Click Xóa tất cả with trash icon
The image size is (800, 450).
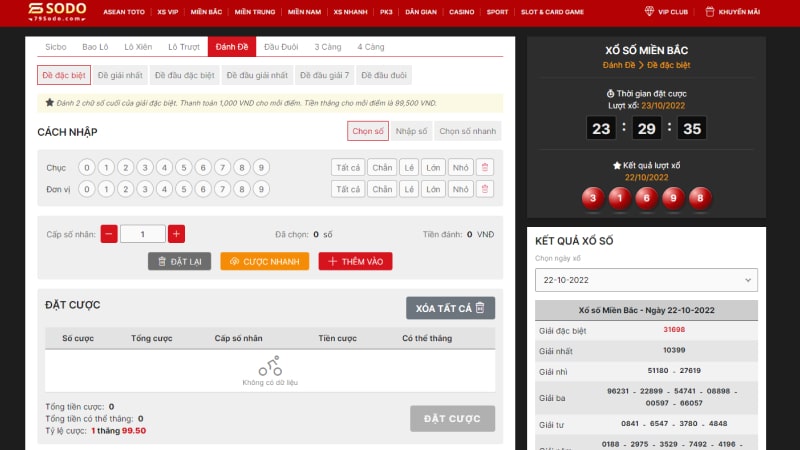pos(450,308)
